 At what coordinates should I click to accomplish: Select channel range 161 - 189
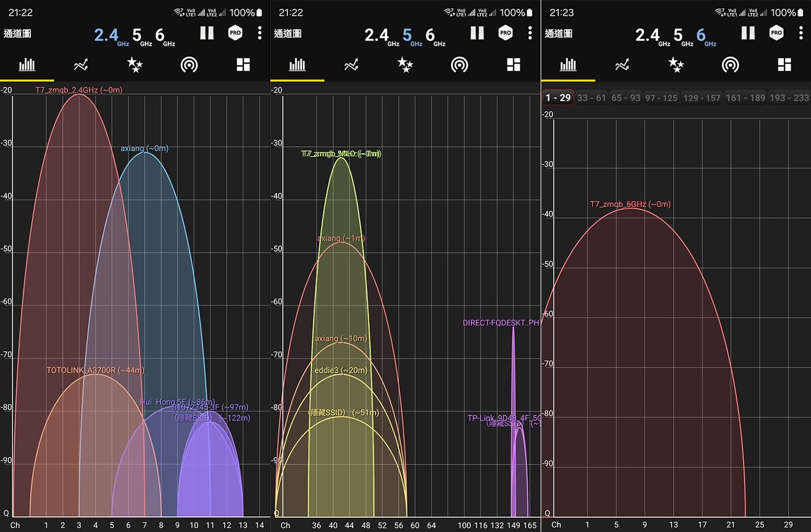745,98
